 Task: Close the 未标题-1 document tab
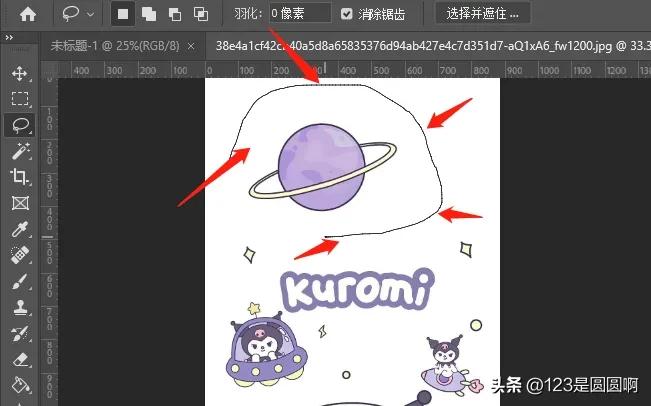click(x=191, y=46)
